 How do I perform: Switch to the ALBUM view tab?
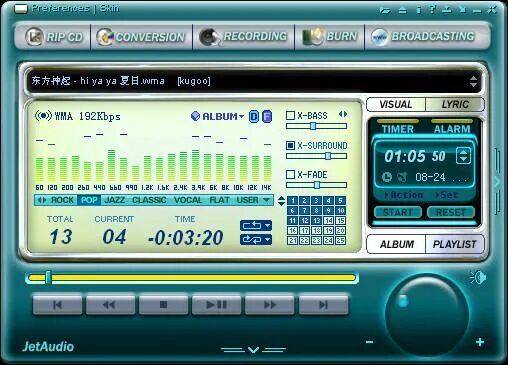(396, 244)
